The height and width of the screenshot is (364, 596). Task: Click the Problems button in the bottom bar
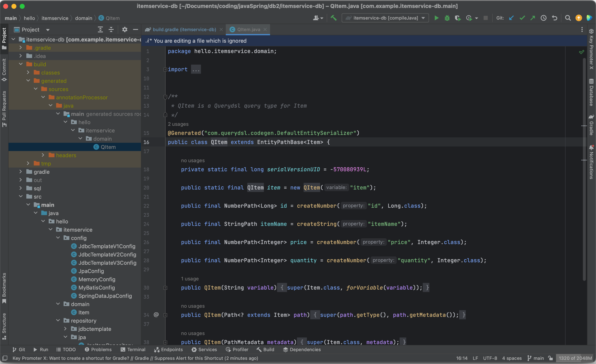click(98, 349)
